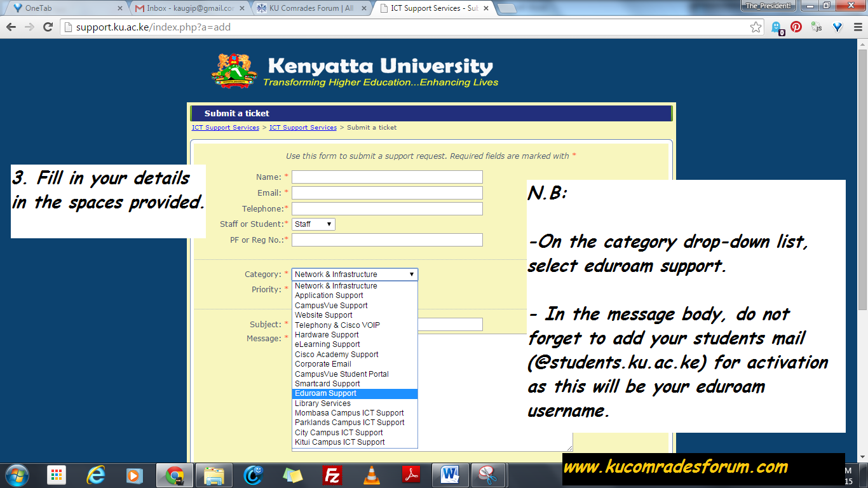Viewport: 868px width, 488px height.
Task: Collapse the Category combo box
Action: pyautogui.click(x=355, y=274)
